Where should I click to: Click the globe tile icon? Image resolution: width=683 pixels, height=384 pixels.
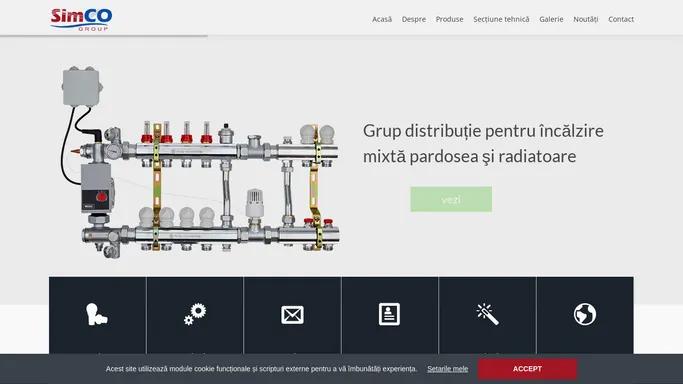tap(585, 314)
